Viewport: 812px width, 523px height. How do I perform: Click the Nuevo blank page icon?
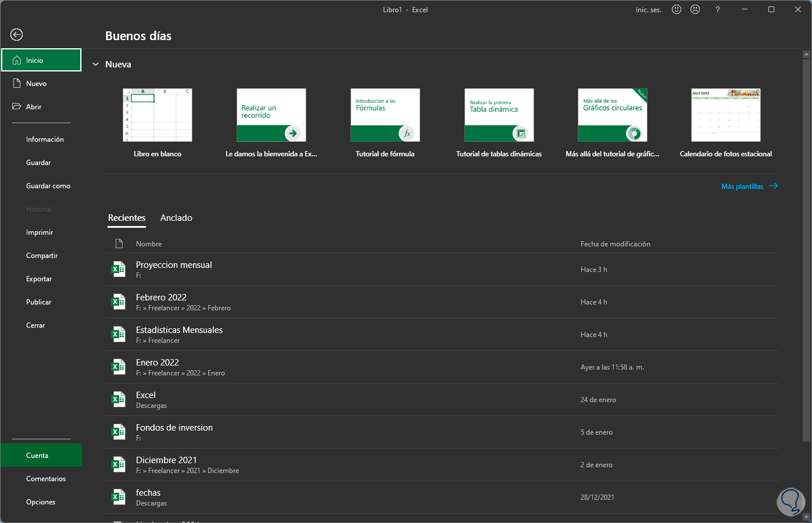coord(17,83)
